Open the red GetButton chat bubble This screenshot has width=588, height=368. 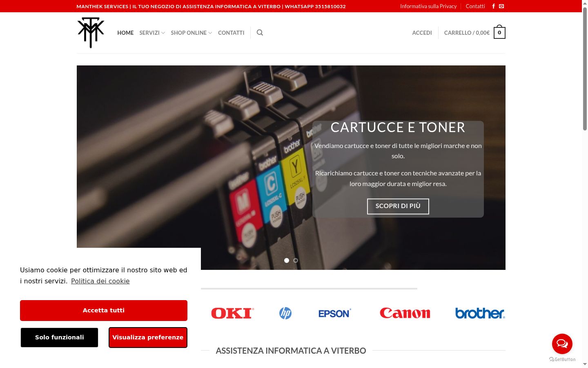tap(562, 344)
